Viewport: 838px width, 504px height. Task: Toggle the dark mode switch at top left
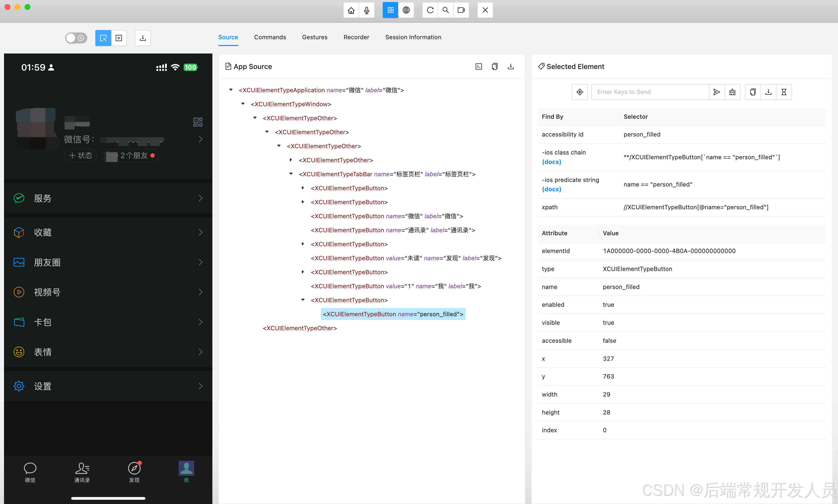(x=76, y=38)
